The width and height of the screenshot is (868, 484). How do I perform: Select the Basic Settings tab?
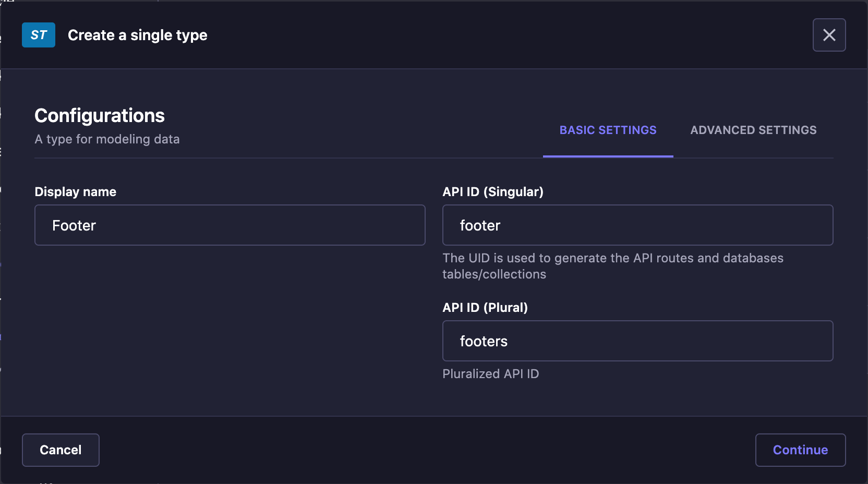coord(608,130)
